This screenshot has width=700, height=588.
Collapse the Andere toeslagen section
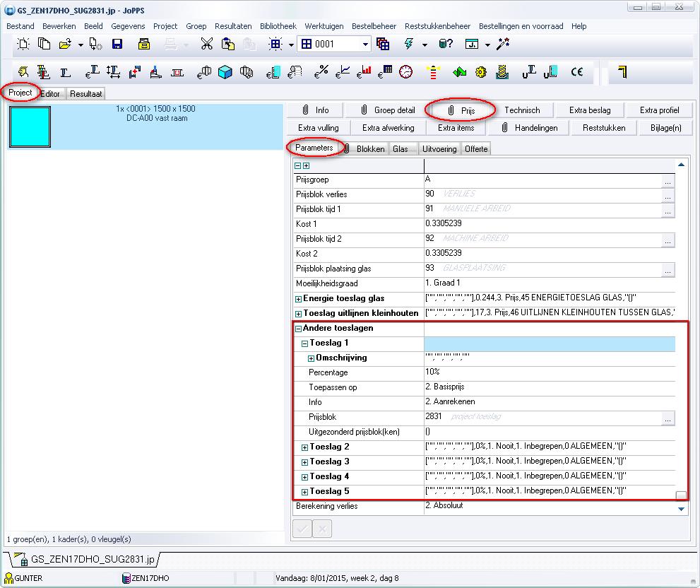(x=298, y=329)
